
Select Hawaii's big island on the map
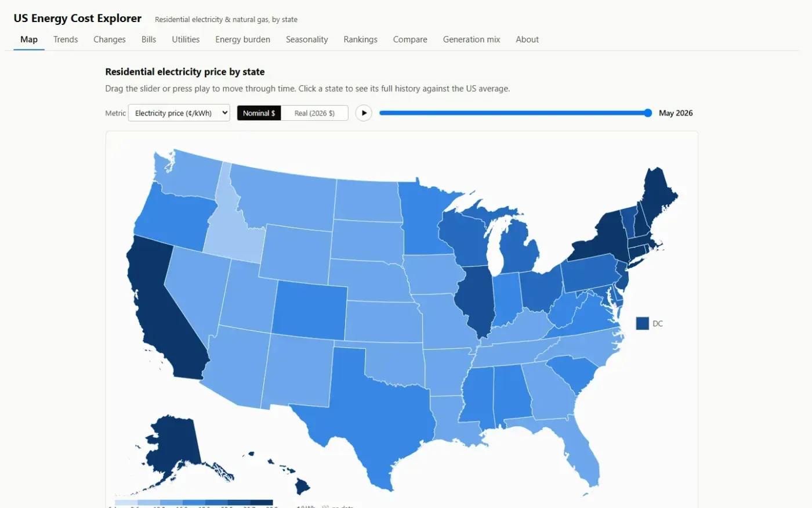[302, 486]
